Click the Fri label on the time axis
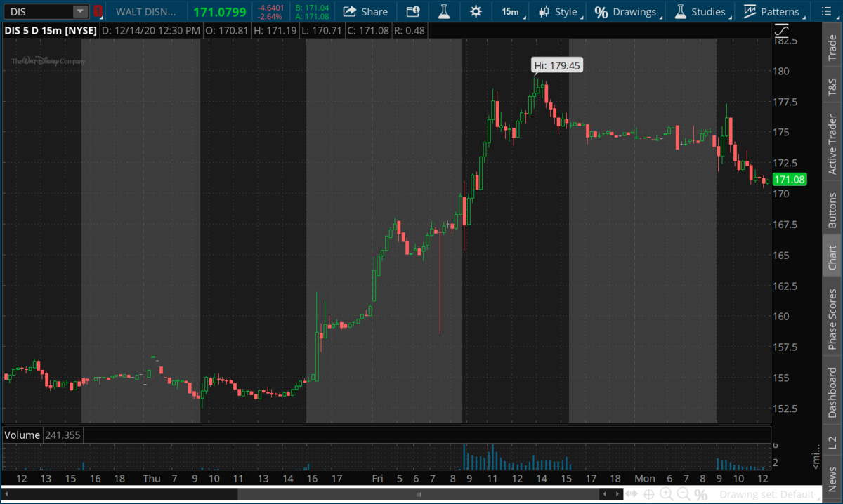 point(378,479)
